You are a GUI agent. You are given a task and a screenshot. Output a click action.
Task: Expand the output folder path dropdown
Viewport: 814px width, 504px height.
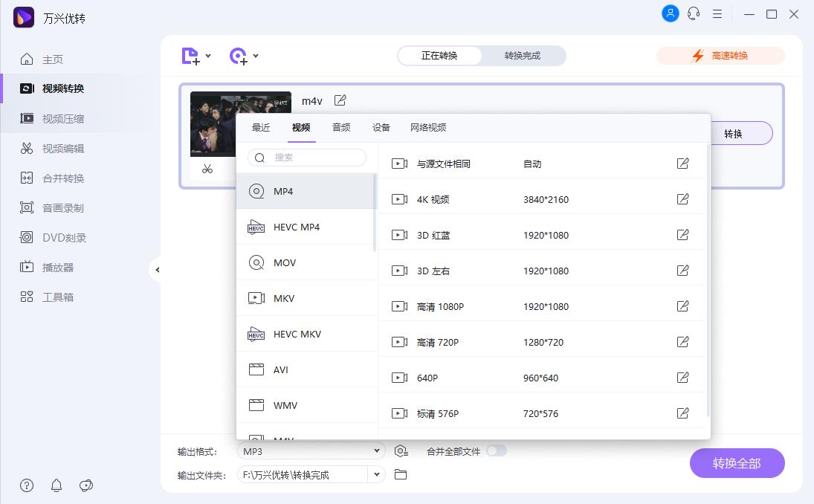(x=376, y=474)
